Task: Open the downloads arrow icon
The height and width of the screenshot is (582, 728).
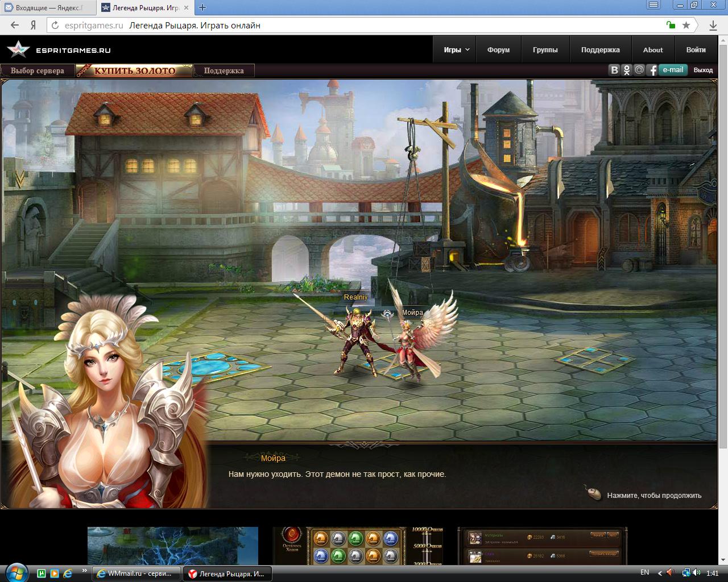Action: pos(713,25)
